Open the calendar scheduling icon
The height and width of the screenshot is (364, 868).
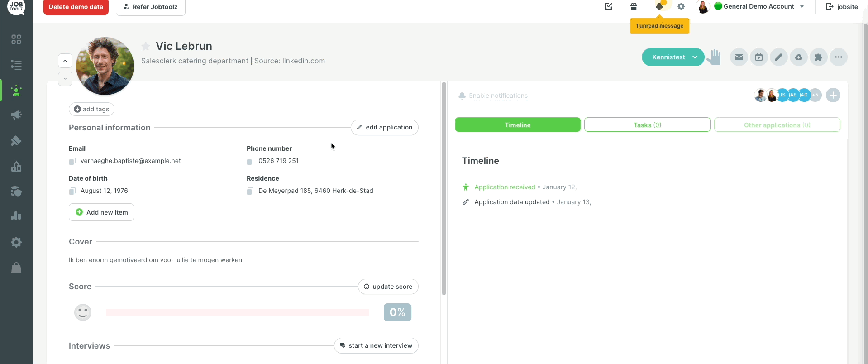pyautogui.click(x=758, y=57)
